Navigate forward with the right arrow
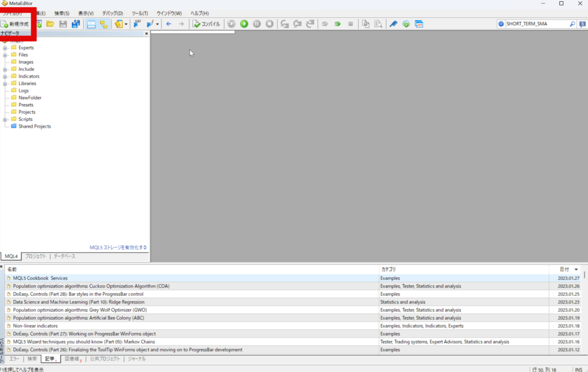This screenshot has width=588, height=372. click(x=181, y=24)
